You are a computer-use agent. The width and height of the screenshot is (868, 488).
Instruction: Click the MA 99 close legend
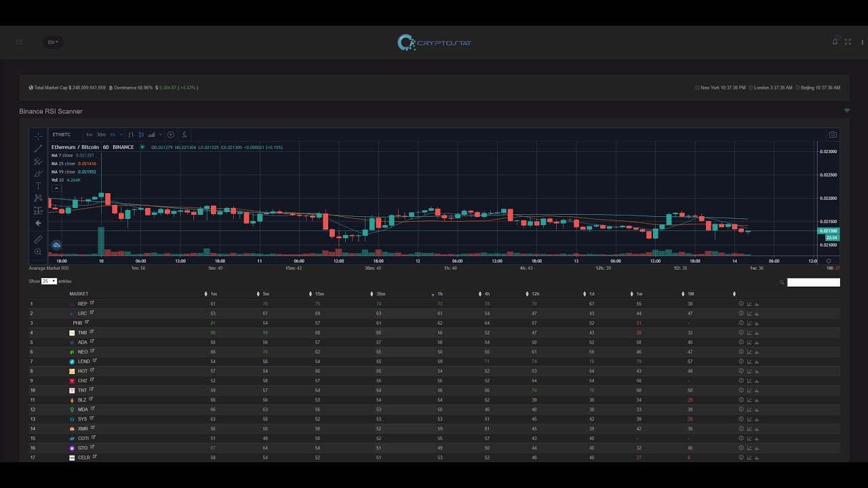coord(64,171)
